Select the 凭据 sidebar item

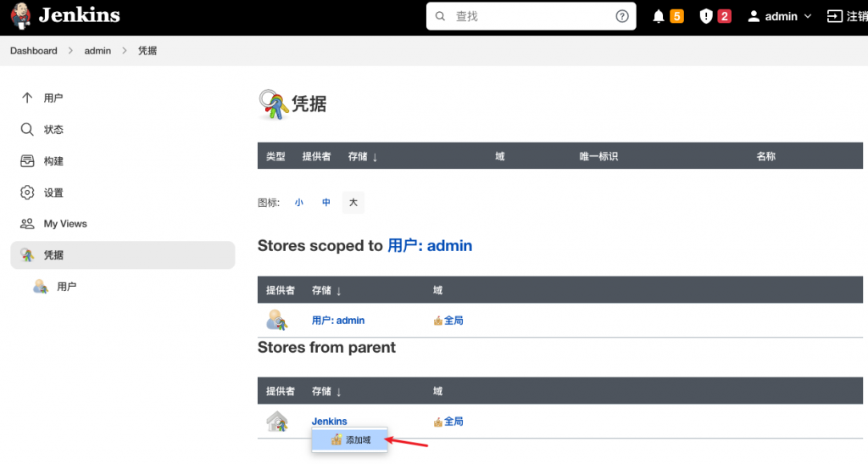tap(123, 254)
